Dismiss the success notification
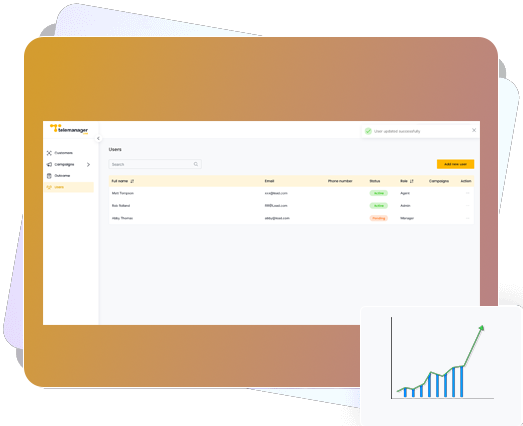 (474, 130)
